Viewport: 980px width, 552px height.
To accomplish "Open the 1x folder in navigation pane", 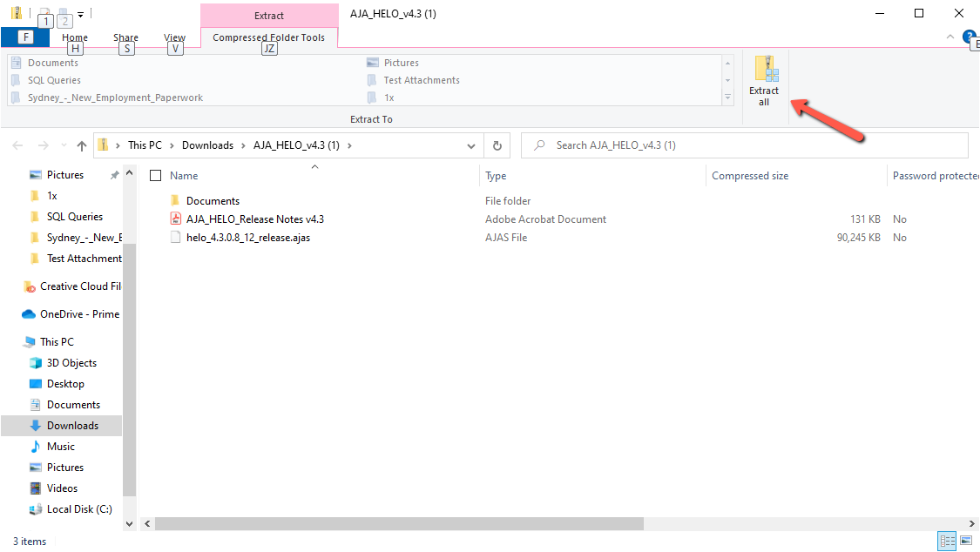I will click(52, 195).
